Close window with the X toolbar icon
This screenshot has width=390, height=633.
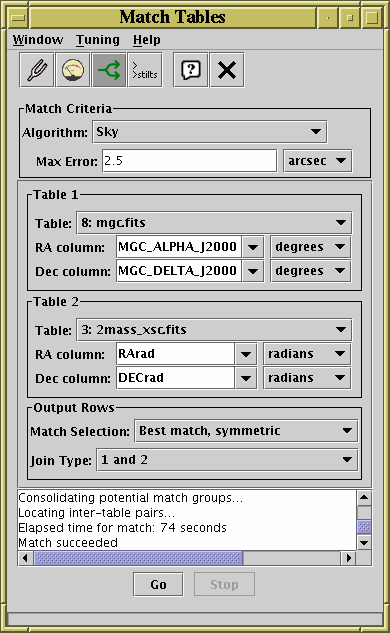pos(227,70)
